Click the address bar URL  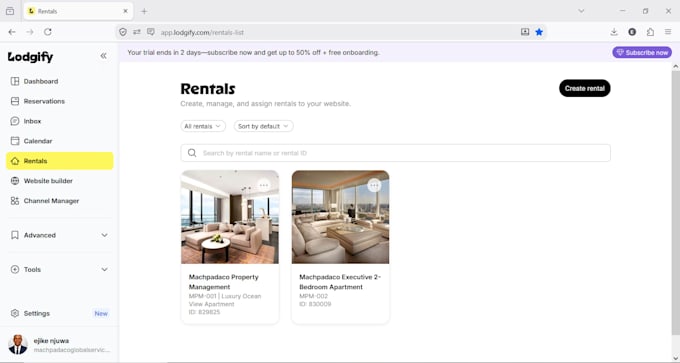tap(202, 33)
